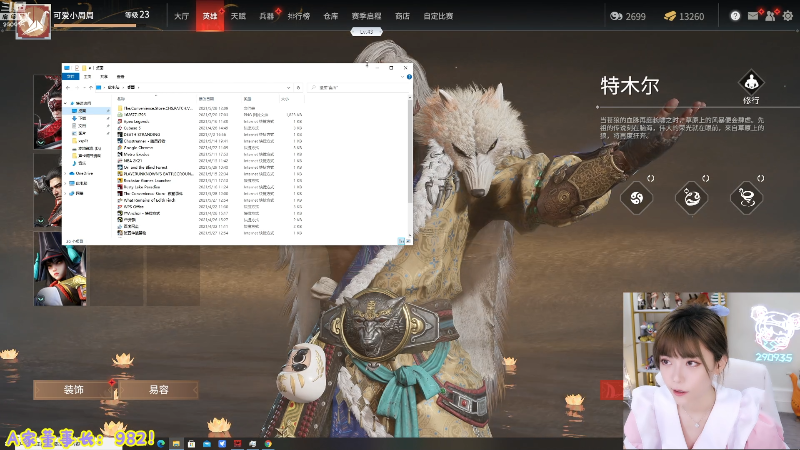Open File Explorer's blue 文件 ribbon tab

(x=70, y=77)
